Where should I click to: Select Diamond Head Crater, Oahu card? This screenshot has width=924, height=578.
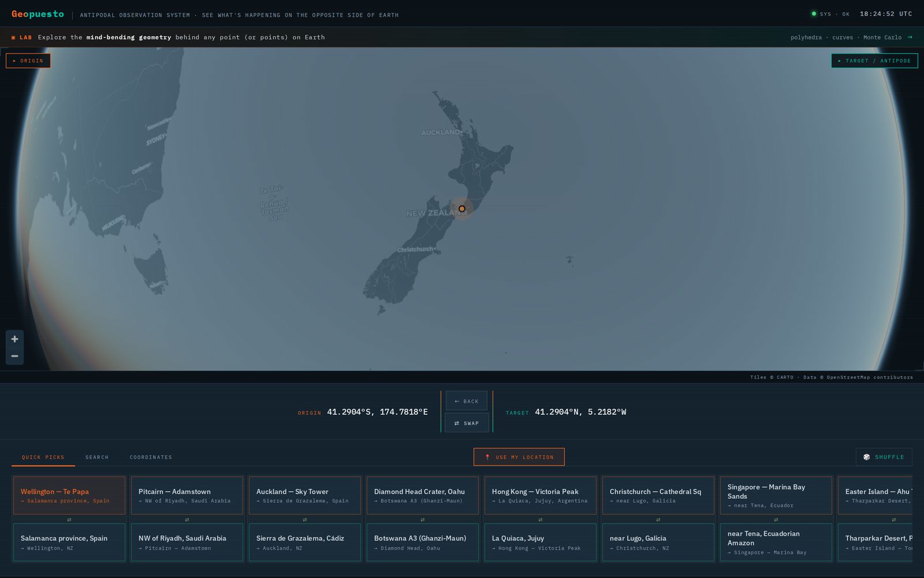pos(423,495)
